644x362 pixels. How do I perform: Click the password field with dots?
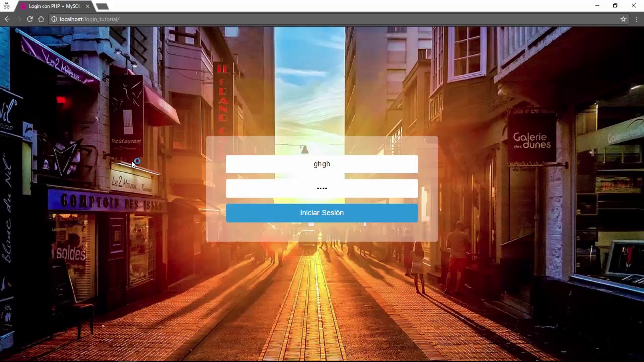pos(322,189)
